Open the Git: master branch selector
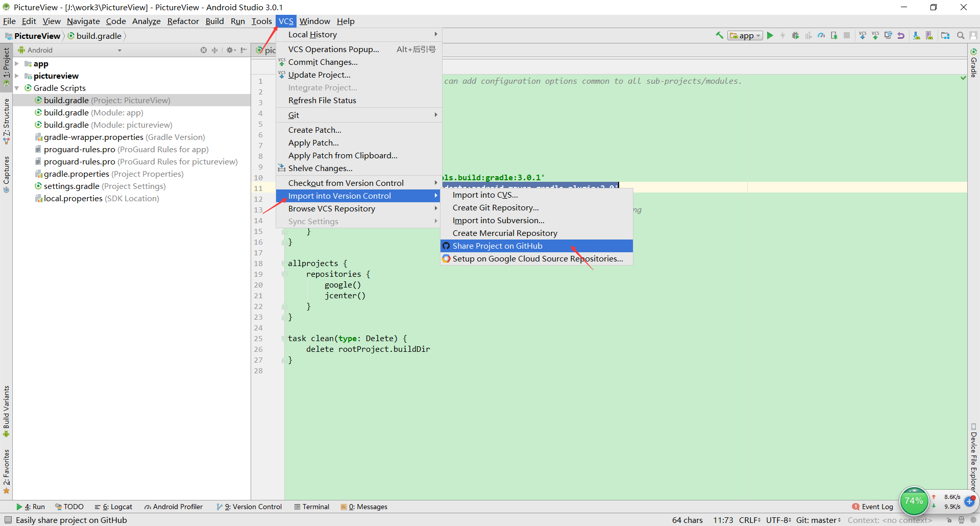980x526 pixels. tap(818, 520)
